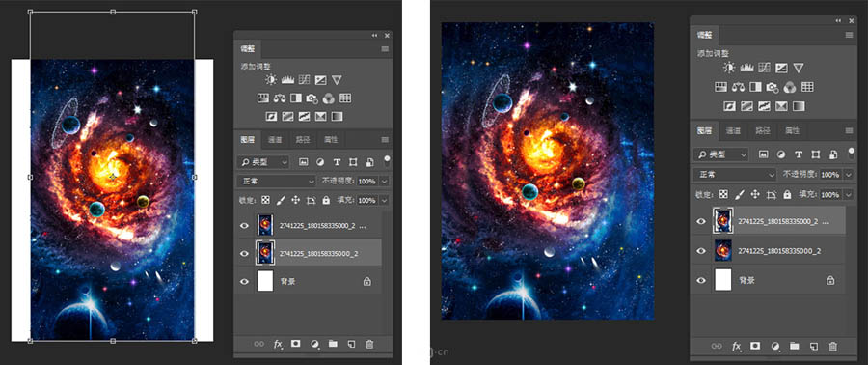Image resolution: width=868 pixels, height=365 pixels.
Task: Open Layers panel menu in left panel
Action: pyautogui.click(x=385, y=140)
